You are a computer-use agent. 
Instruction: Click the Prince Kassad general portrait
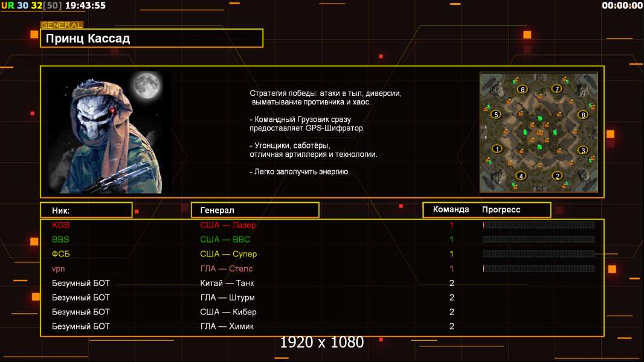click(110, 132)
